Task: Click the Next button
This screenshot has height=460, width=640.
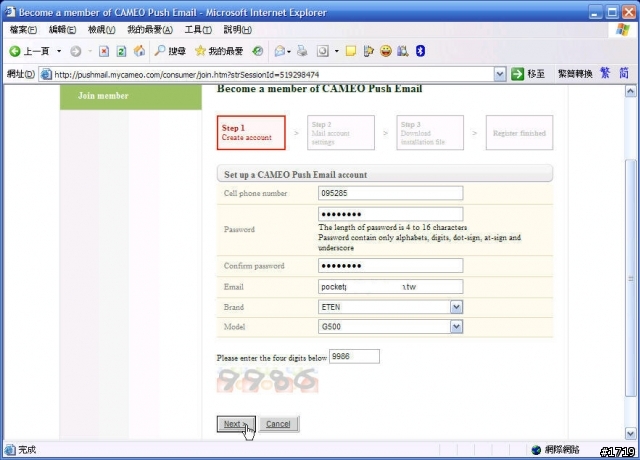Action: [236, 424]
